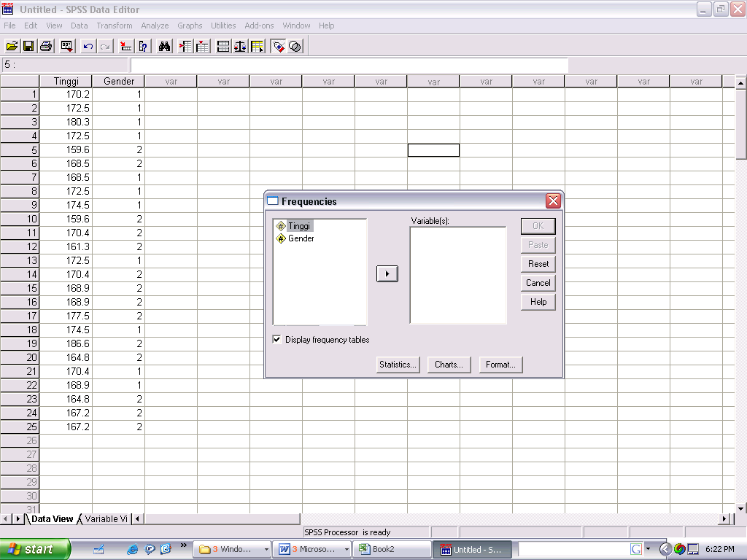Click the Use Sets circles icon
This screenshot has height=560, width=747.
[295, 46]
